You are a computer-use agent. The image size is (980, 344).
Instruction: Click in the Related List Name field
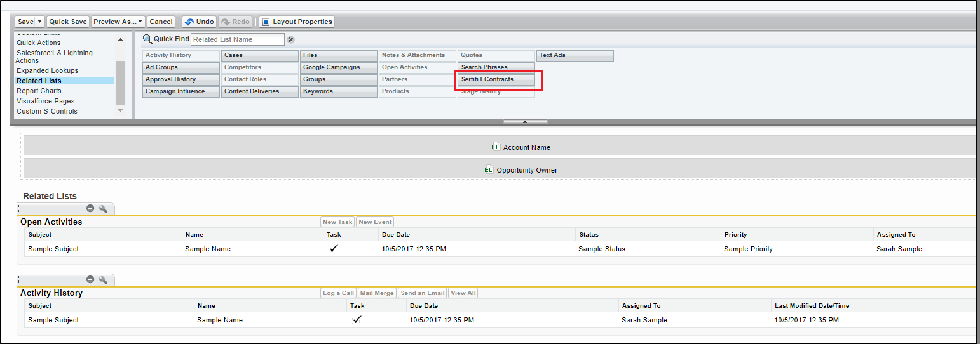(237, 39)
